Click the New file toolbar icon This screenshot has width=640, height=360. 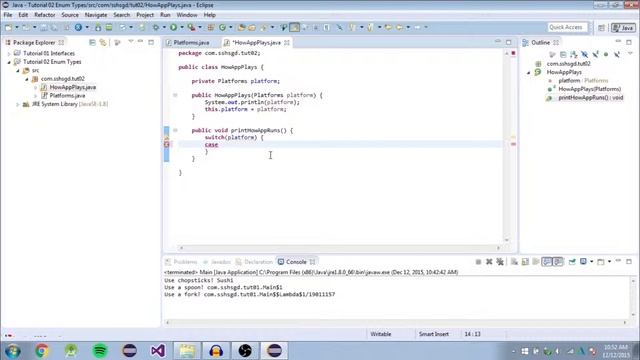pos(8,27)
